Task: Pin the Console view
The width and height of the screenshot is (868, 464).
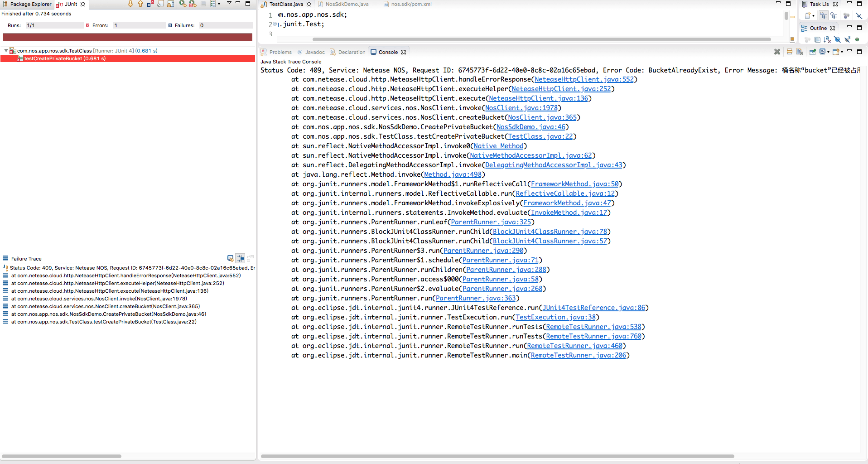Action: 812,52
